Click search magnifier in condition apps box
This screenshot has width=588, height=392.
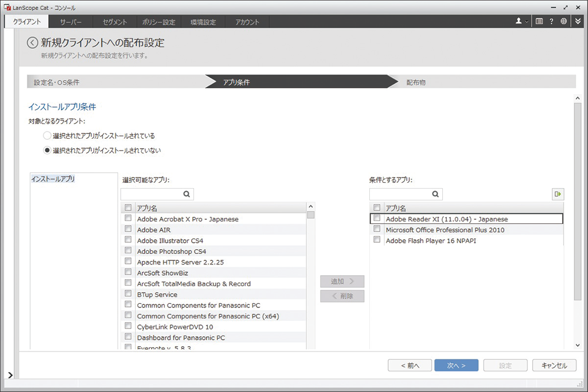coord(435,194)
